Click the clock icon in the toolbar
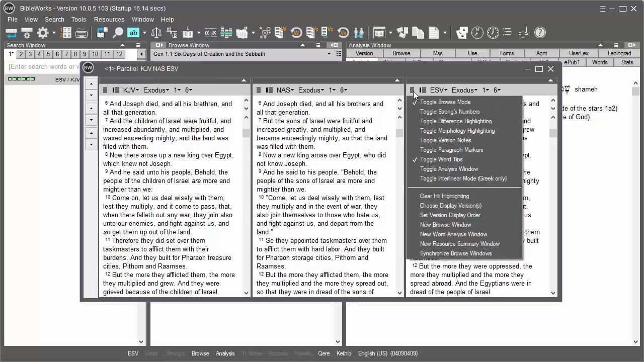The image size is (644, 362). [493, 33]
